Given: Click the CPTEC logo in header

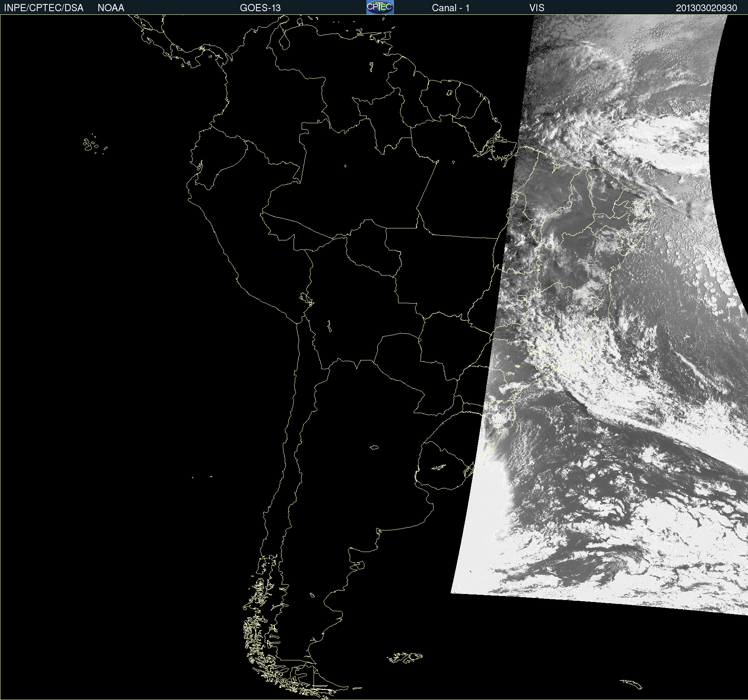Looking at the screenshot, I should pos(380,7).
